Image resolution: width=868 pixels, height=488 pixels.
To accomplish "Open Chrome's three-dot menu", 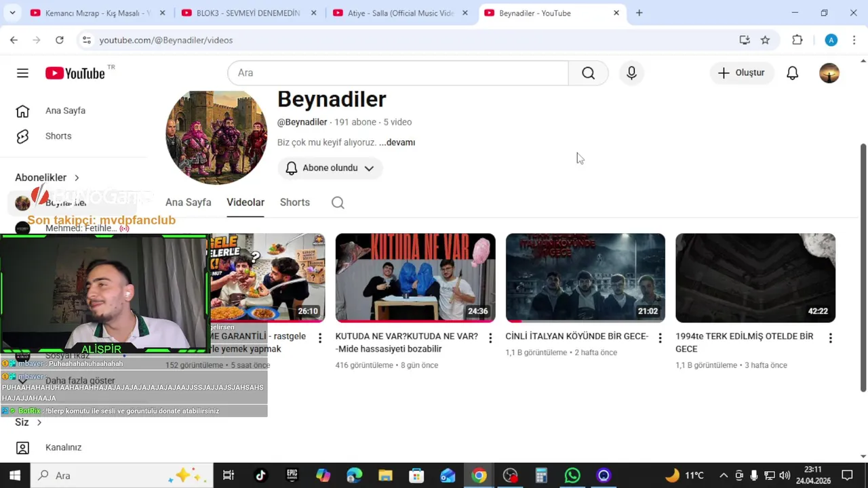I will pos(854,40).
